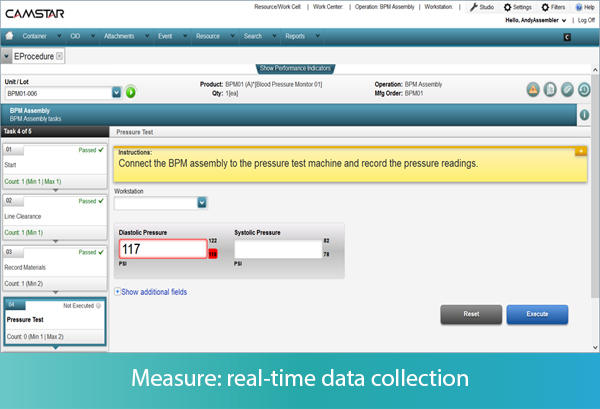Open the document icon near Operation info
Screen dimensions: 600x409
(x=550, y=90)
